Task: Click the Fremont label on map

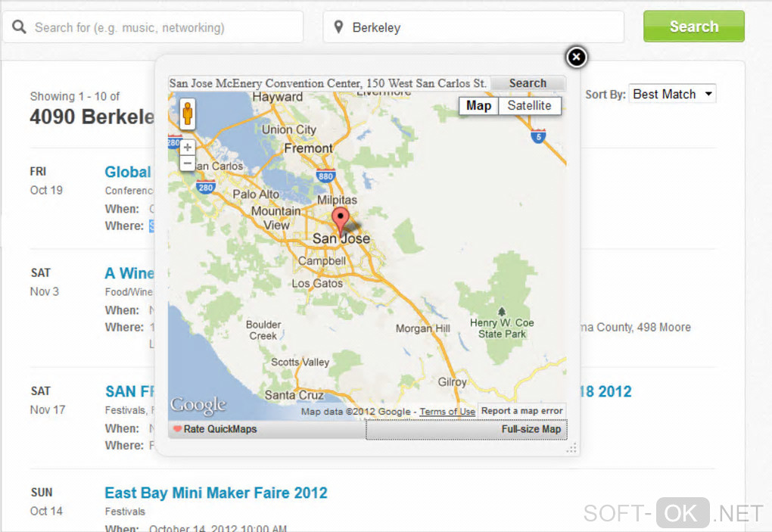Action: coord(308,148)
